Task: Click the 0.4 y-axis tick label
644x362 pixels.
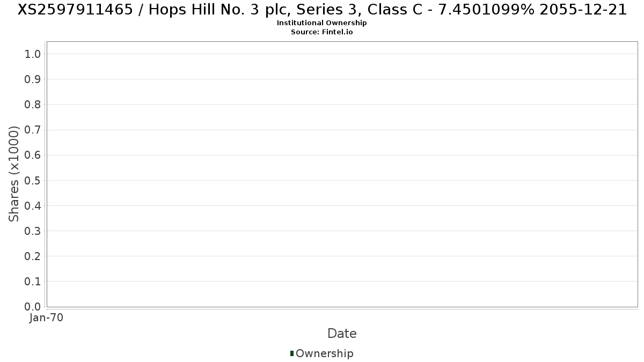Action: coord(33,206)
